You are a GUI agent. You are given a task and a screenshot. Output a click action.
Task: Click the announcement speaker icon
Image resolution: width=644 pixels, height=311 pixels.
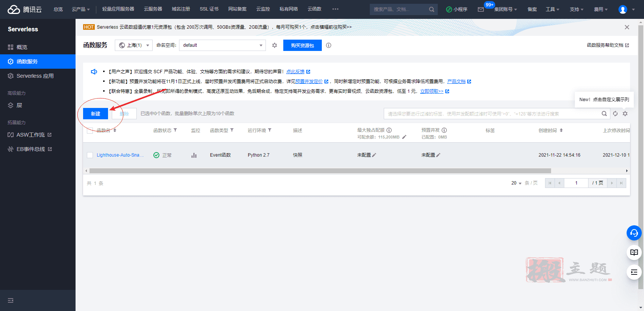tap(94, 72)
